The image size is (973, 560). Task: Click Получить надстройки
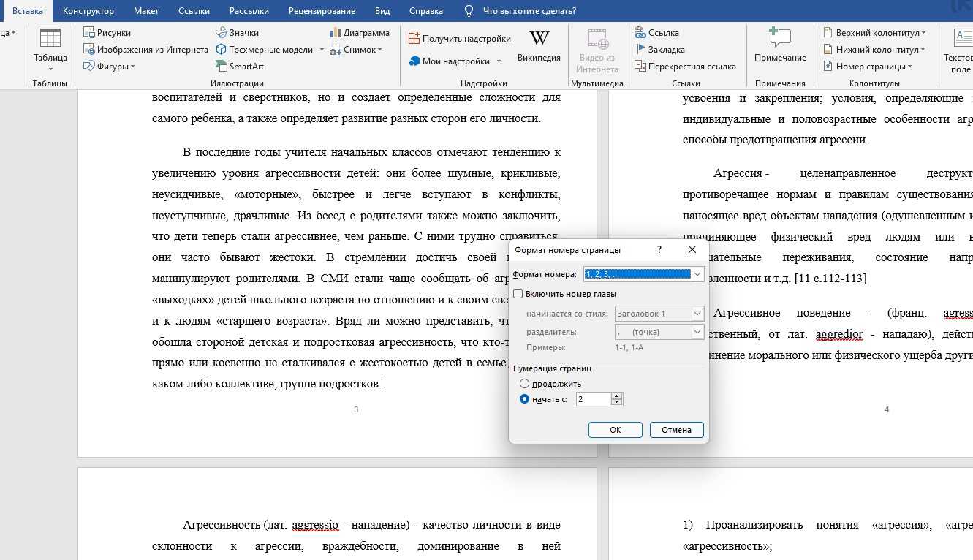click(459, 39)
